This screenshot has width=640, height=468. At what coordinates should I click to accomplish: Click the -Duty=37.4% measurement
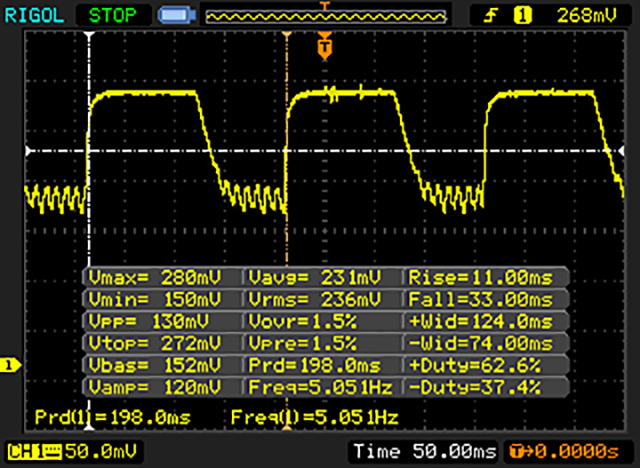coord(475,386)
